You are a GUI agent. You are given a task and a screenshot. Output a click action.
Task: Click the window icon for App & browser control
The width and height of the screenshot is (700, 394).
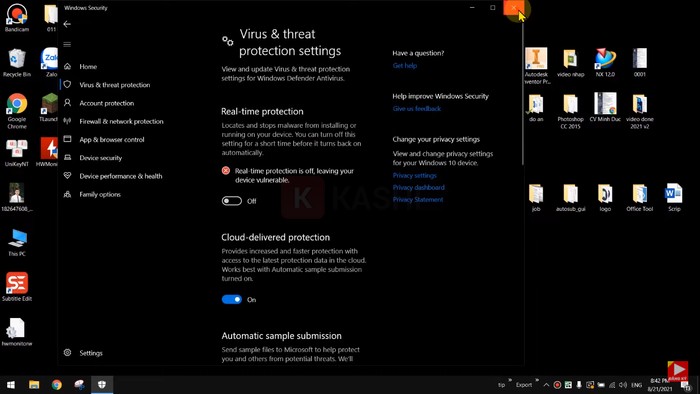67,139
